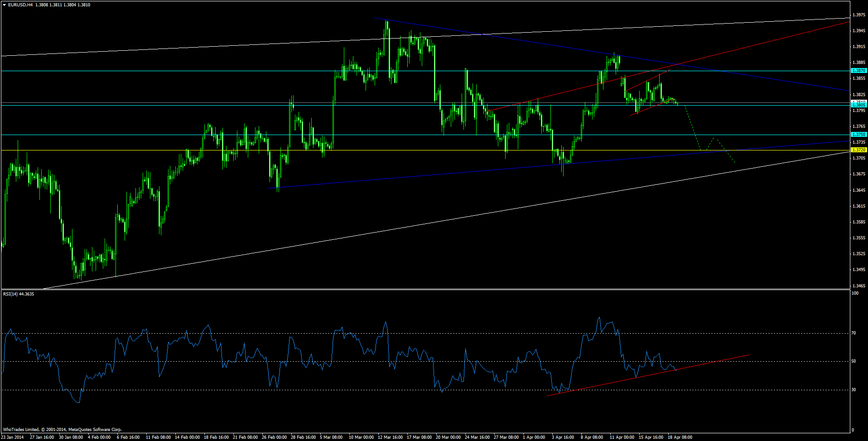Image resolution: width=868 pixels, height=441 pixels.
Task: Click the 1.3975 price on the scale
Action: tap(858, 15)
